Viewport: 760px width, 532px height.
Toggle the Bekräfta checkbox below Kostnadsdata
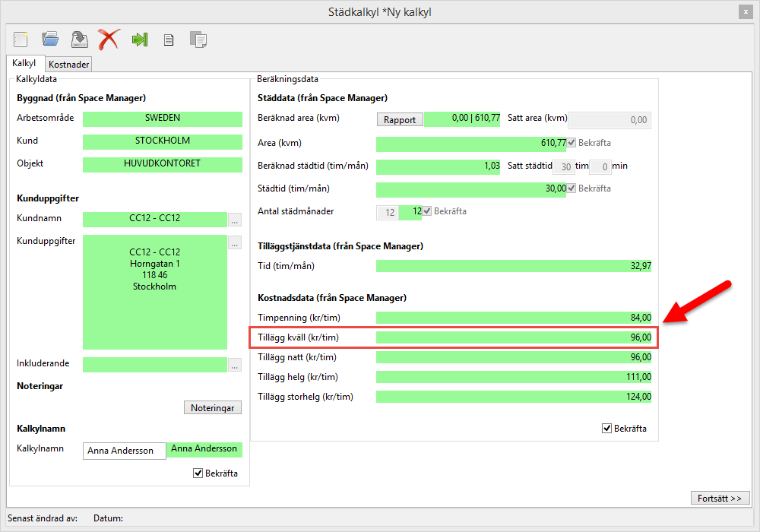[606, 429]
